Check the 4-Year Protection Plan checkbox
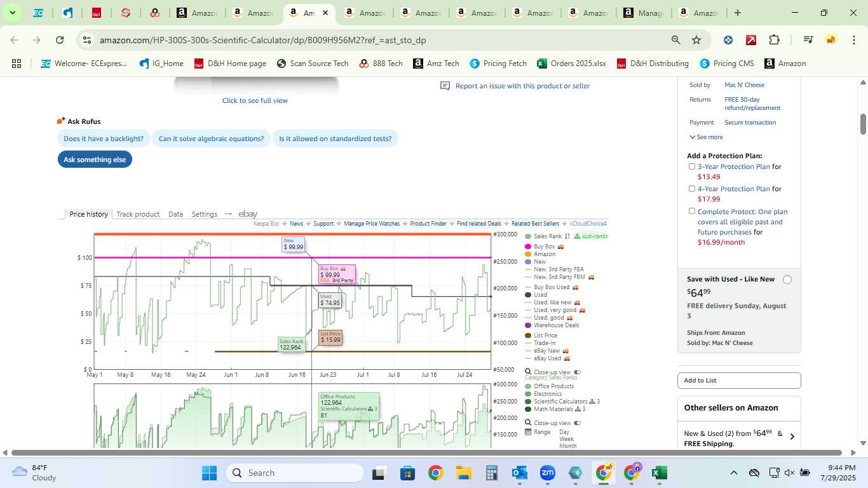Viewport: 868px width, 488px height. (692, 189)
